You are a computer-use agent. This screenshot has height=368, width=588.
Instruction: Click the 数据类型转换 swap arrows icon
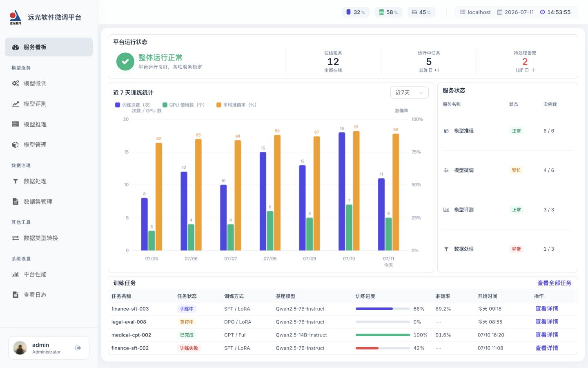tap(16, 238)
